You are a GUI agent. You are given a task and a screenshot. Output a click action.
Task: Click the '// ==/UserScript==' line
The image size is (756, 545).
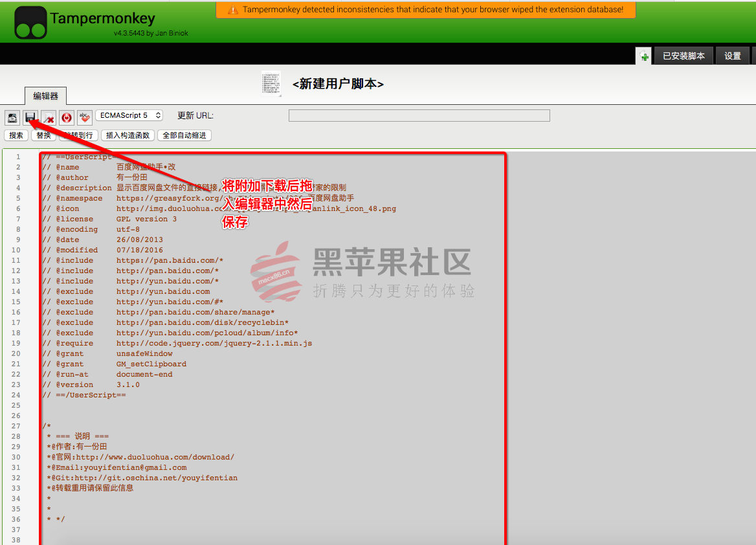[x=84, y=395]
